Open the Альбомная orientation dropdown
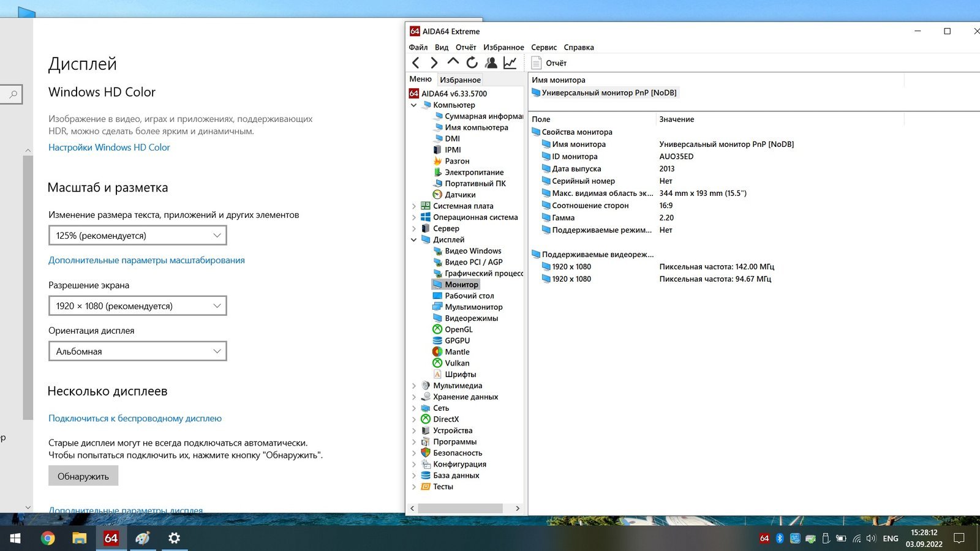Viewport: 980px width, 551px height. point(138,351)
